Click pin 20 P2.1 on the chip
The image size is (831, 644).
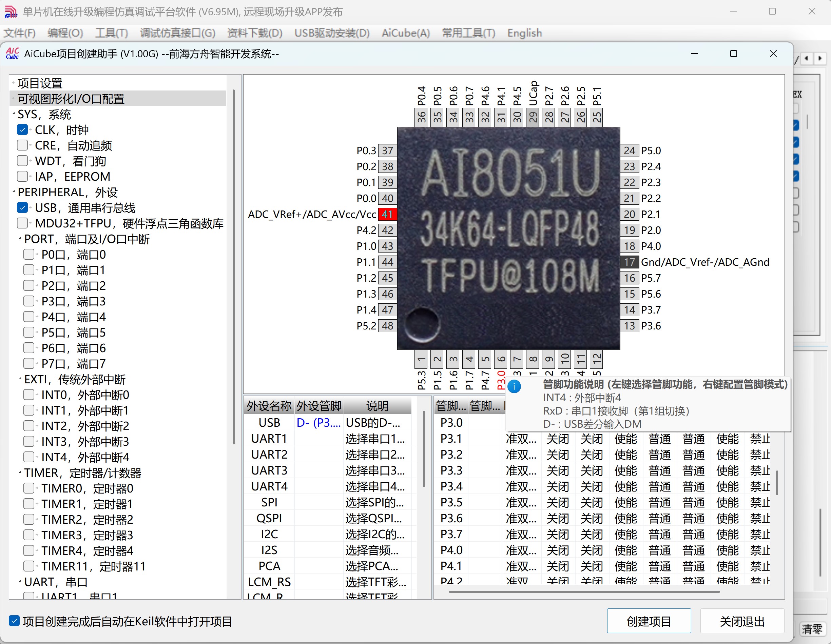tap(630, 215)
